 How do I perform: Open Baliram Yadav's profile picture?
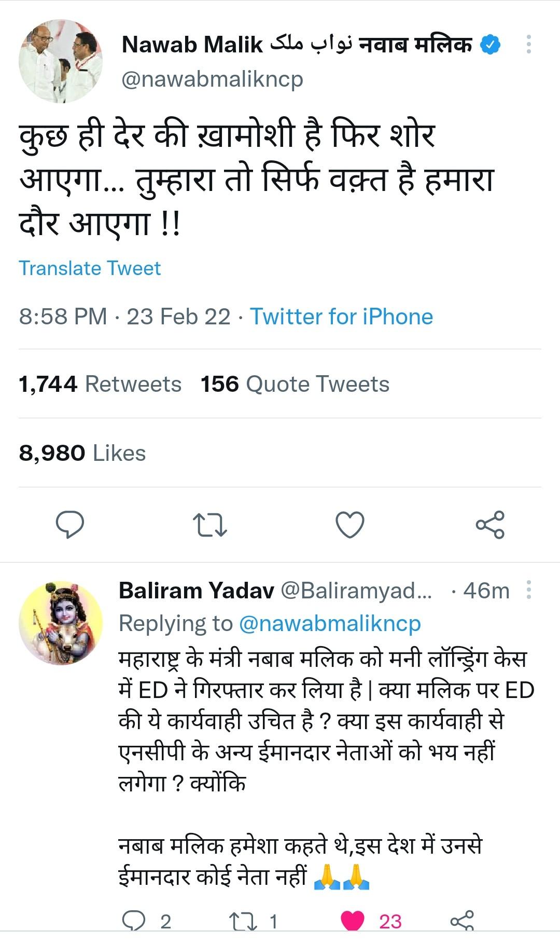point(61,623)
